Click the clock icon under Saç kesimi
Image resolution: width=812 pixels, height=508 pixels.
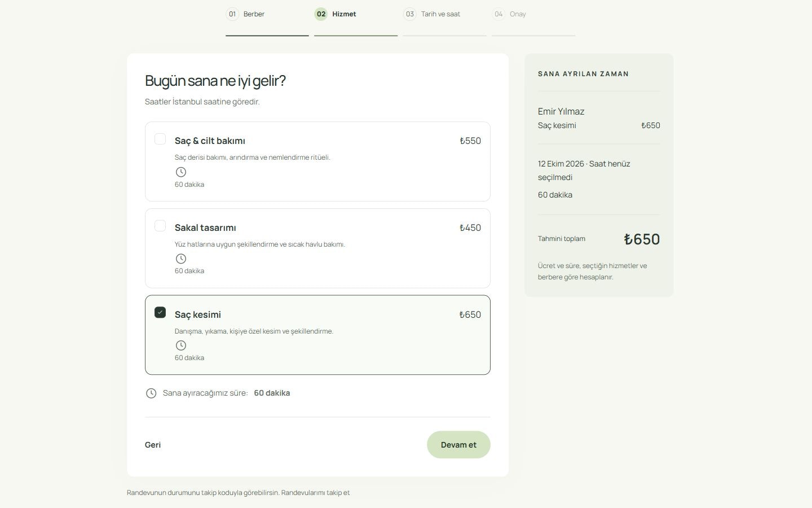(180, 345)
